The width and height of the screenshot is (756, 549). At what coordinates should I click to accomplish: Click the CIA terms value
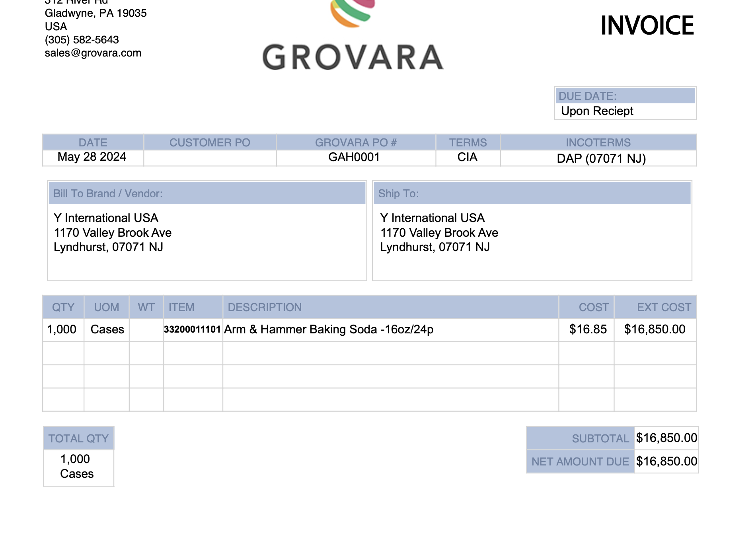click(x=467, y=157)
